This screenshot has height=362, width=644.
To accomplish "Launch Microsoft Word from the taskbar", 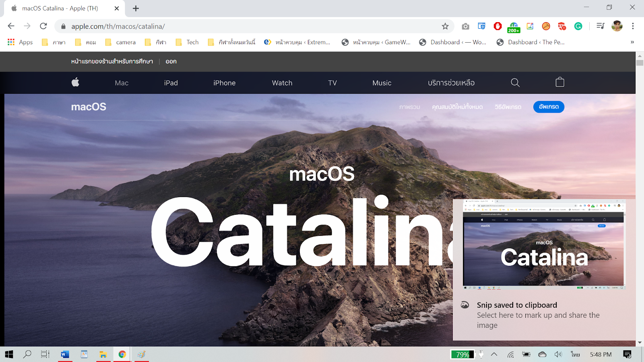I will 65,354.
